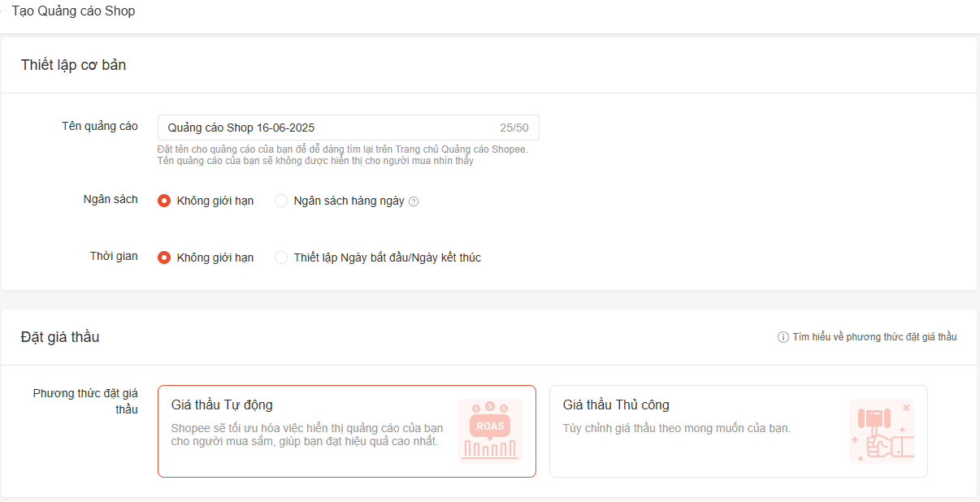Enable Thiết lập Ngày bắt đầu/Ngày kết thúc
980x502 pixels.
[281, 257]
